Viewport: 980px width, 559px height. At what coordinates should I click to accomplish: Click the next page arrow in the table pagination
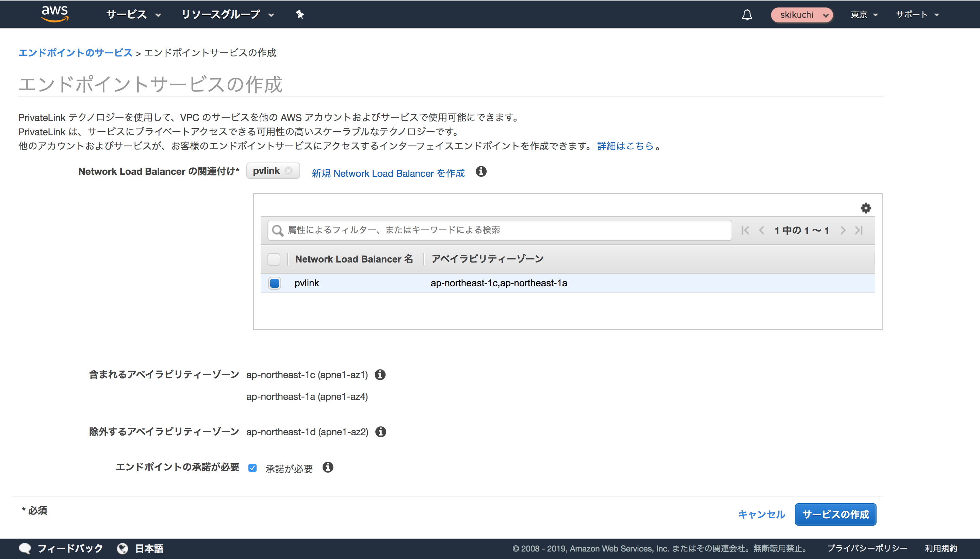[x=844, y=230]
